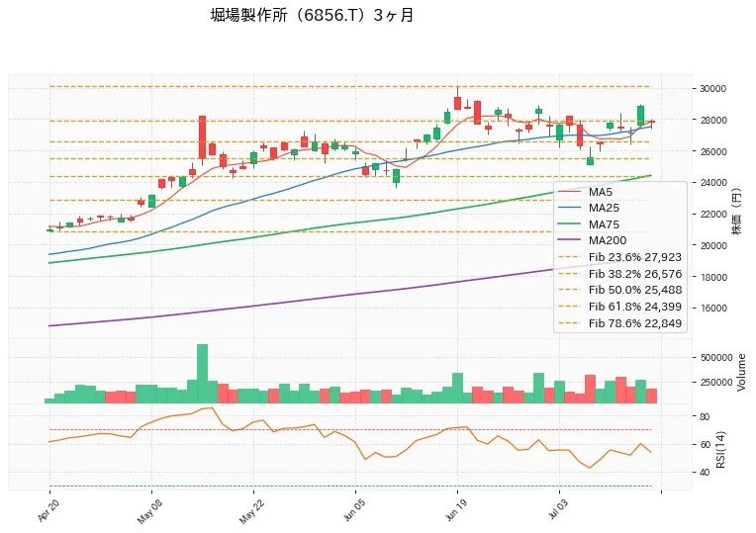Click legend label Fib 78.6% 22,849
The height and width of the screenshot is (533, 756).
635,323
